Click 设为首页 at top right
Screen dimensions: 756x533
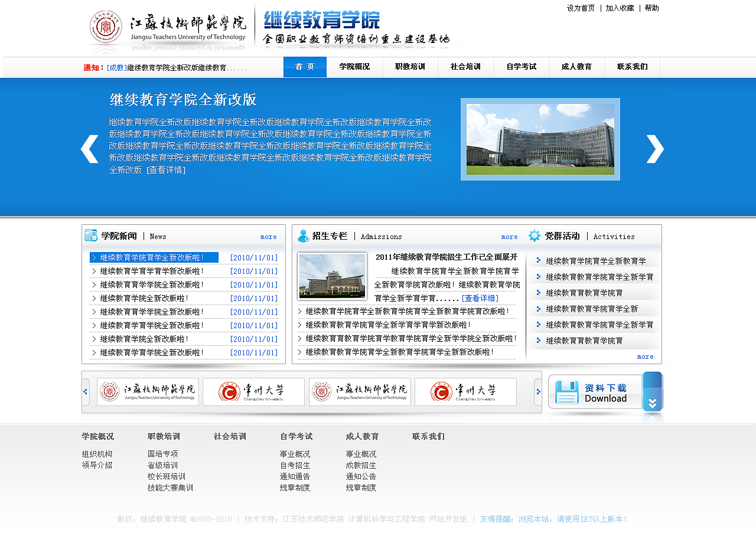tap(580, 8)
